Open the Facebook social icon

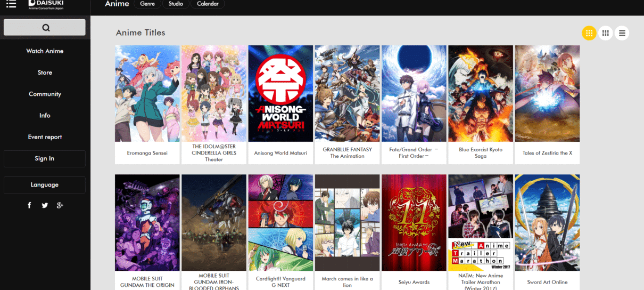(29, 205)
